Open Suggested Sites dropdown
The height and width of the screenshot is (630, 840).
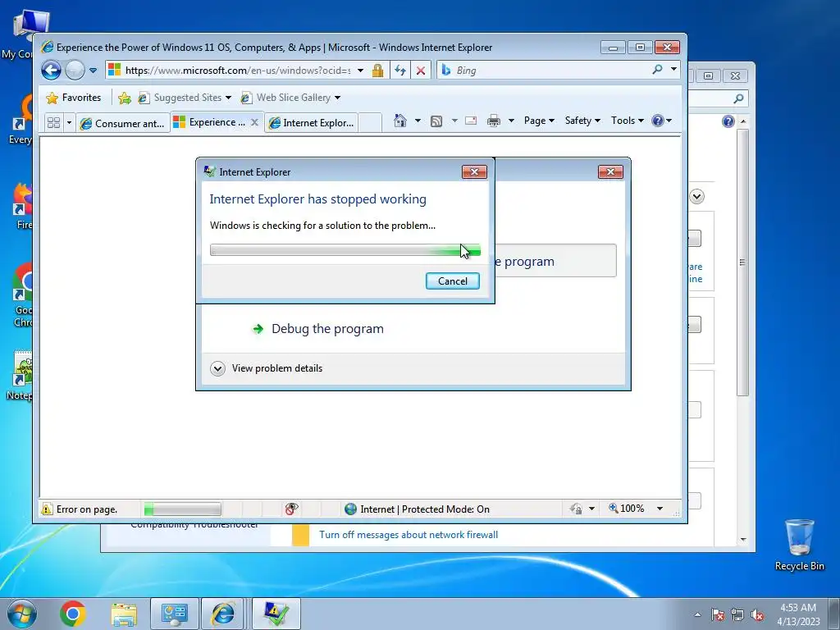point(185,98)
